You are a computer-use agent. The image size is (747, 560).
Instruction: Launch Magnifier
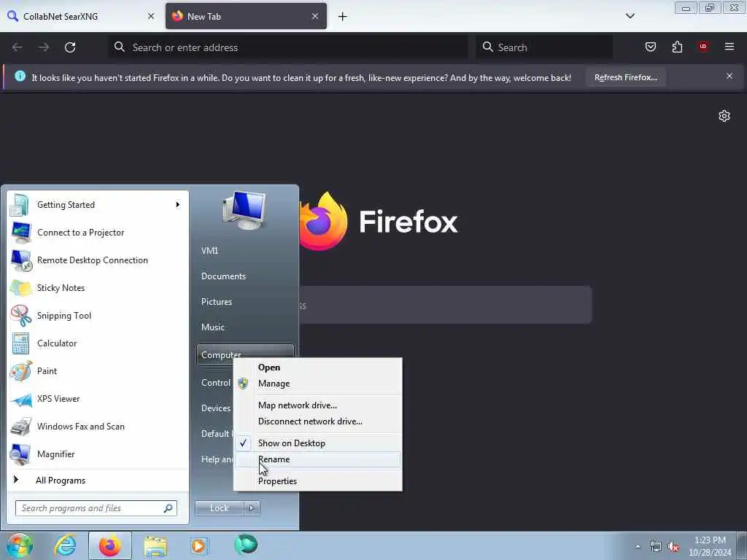tap(98, 454)
